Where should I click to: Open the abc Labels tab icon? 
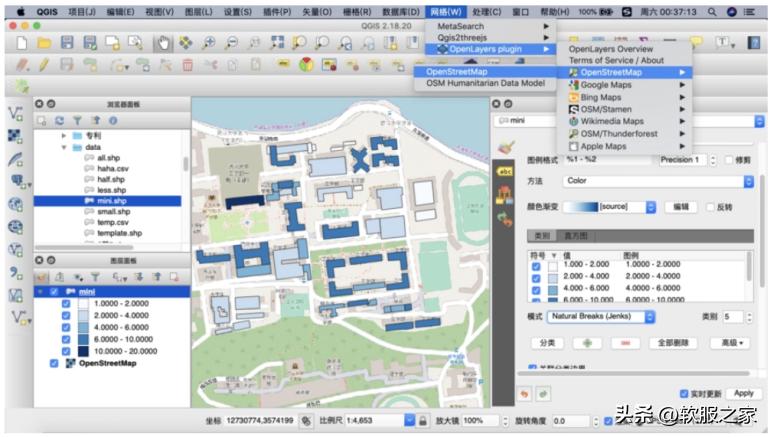[x=505, y=171]
